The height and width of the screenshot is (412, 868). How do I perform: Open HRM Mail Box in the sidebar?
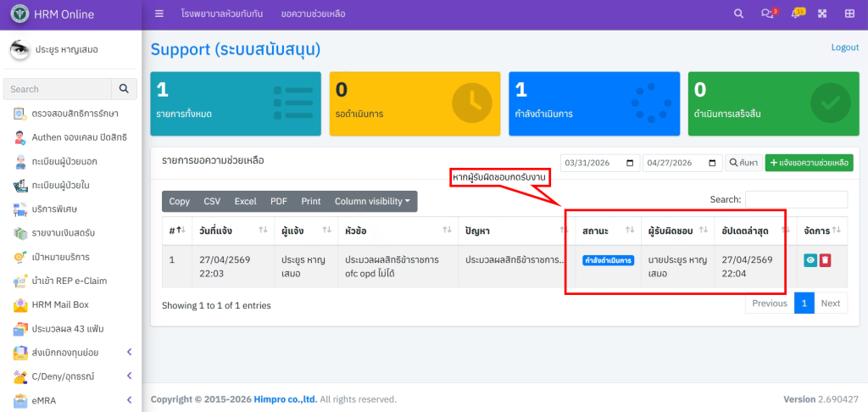click(60, 304)
